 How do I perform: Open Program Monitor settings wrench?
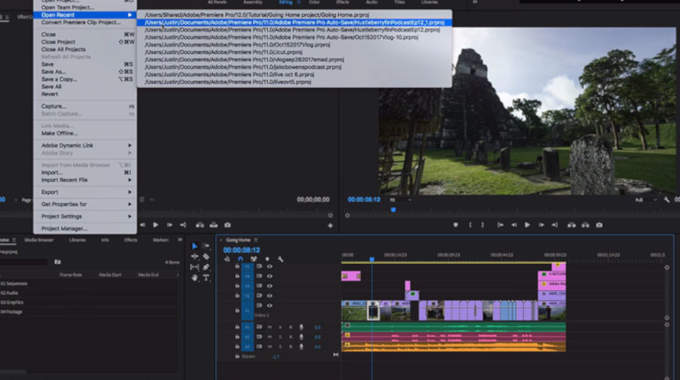click(667, 200)
